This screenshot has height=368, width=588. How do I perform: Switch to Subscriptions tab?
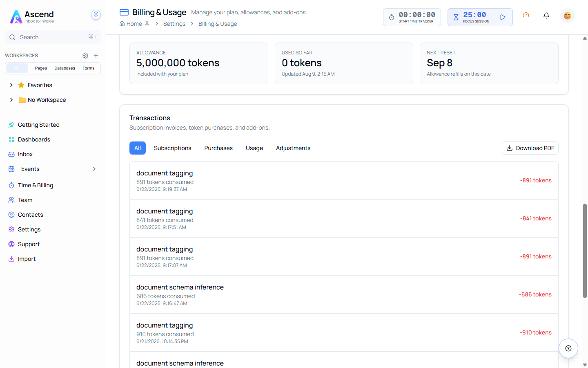pos(172,148)
